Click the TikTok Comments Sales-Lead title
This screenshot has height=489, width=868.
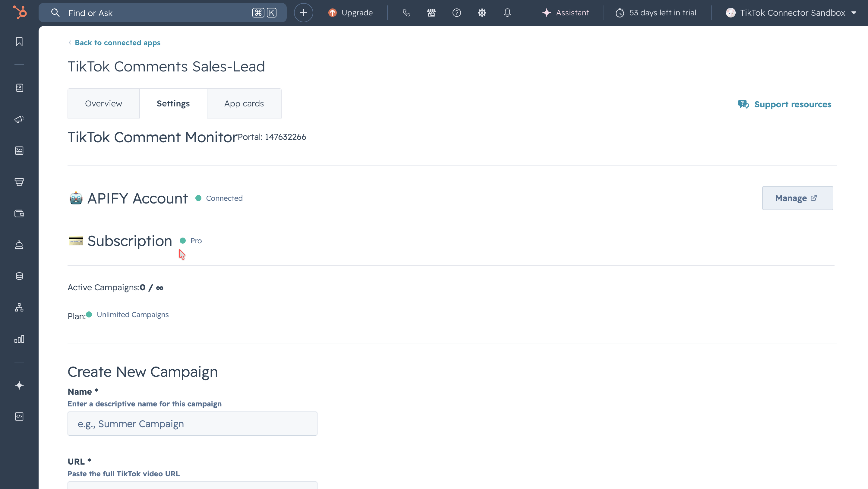coord(166,67)
